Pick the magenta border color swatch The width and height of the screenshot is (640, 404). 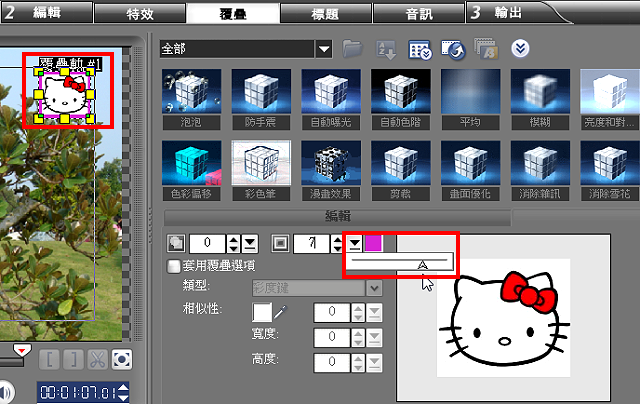click(373, 243)
